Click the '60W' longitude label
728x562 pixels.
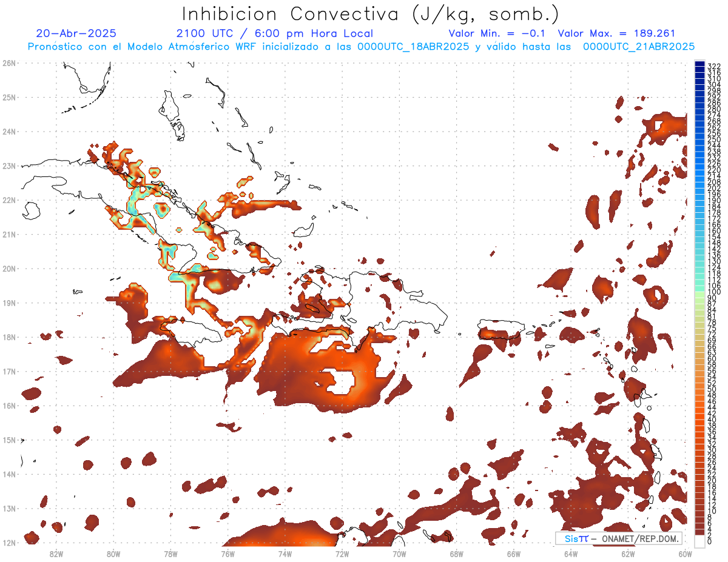(x=686, y=554)
